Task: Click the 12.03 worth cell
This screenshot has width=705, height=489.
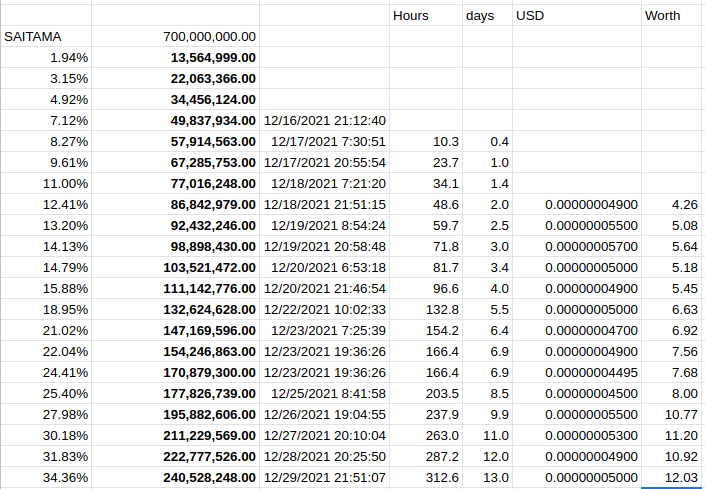Action: click(673, 477)
